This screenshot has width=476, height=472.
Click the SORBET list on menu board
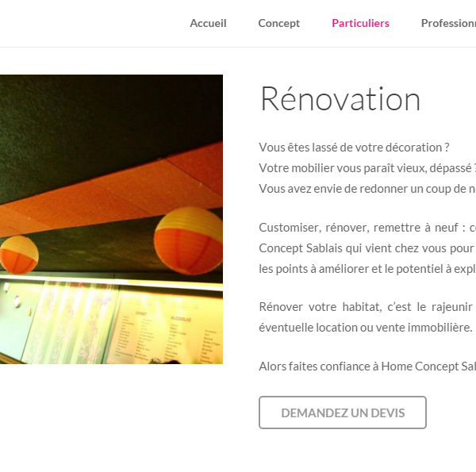[140, 336]
